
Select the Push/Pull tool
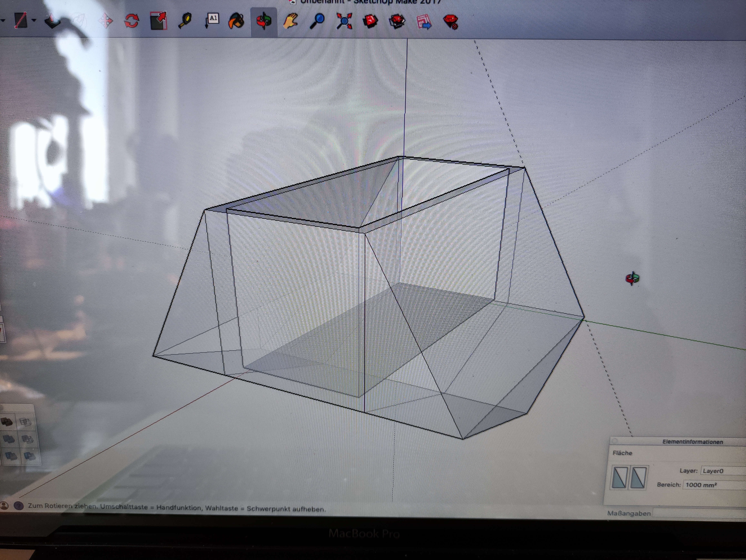coord(53,22)
